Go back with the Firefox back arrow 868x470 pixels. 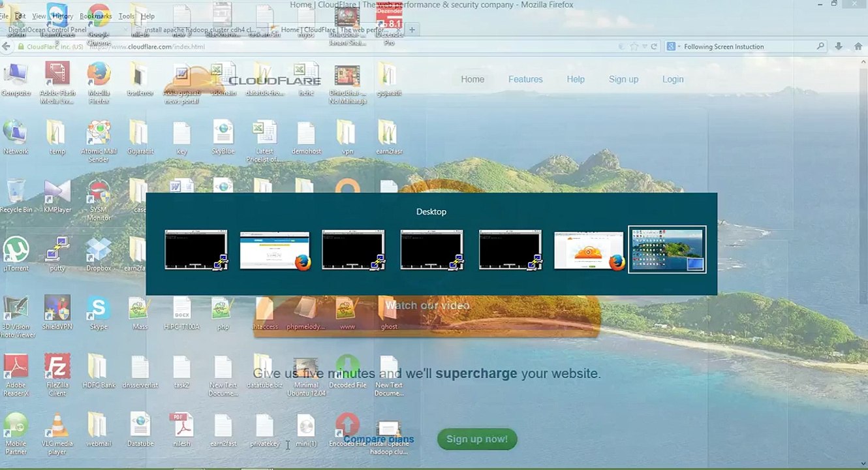tap(6, 46)
